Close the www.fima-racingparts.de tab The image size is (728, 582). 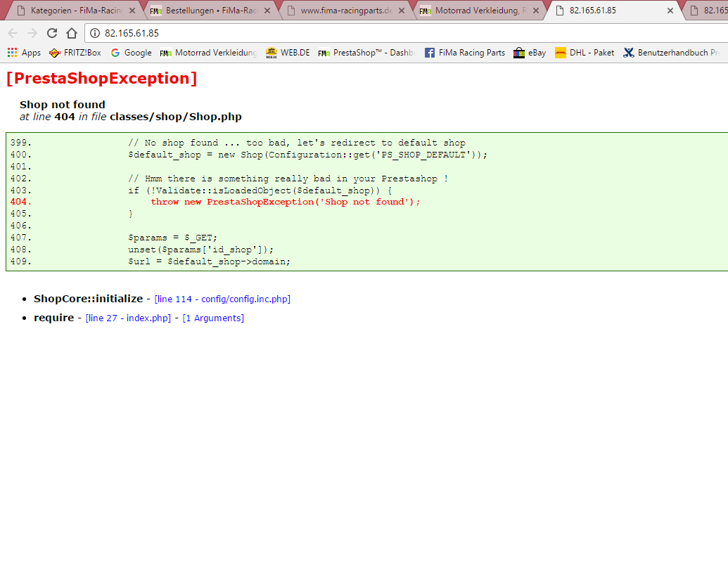pos(402,11)
